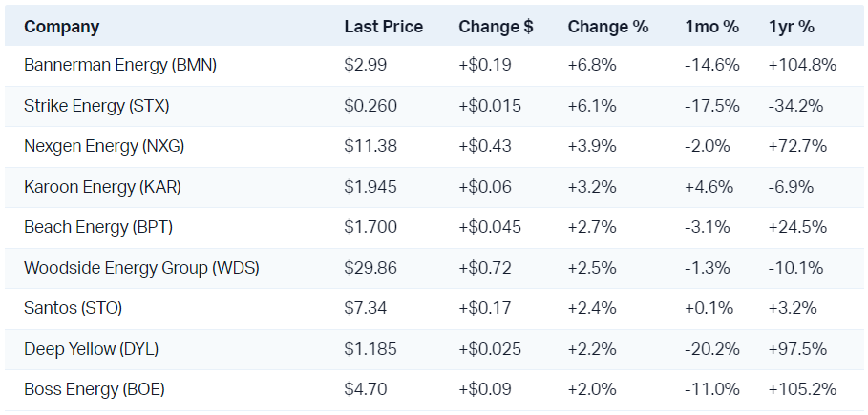Select Karoon Energy (KAR) in the table
868x415 pixels.
(x=102, y=187)
